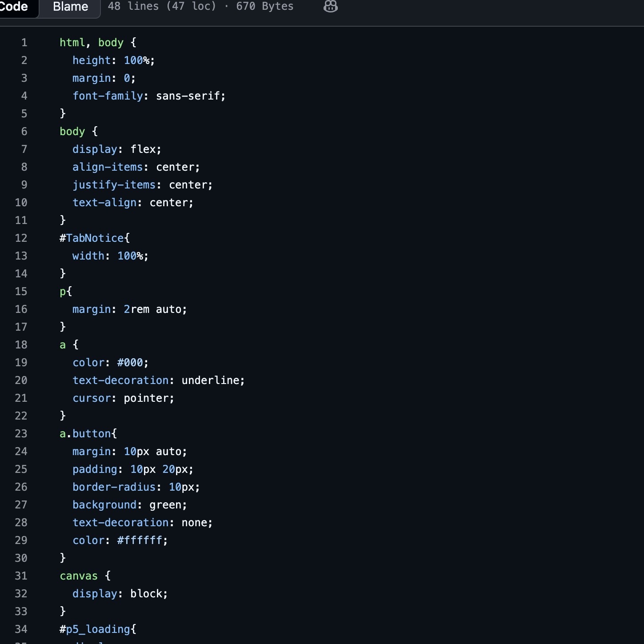This screenshot has width=644, height=644.
Task: Open the Copilot icon in the file header
Action: pyautogui.click(x=330, y=7)
